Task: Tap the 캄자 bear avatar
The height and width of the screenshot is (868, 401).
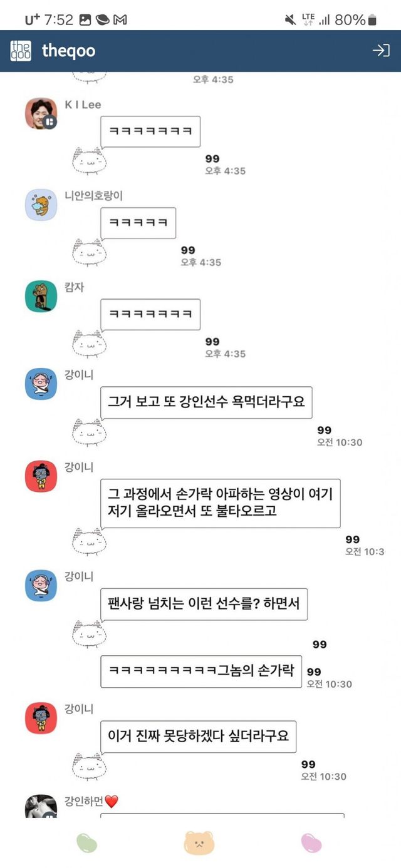Action: [x=41, y=296]
